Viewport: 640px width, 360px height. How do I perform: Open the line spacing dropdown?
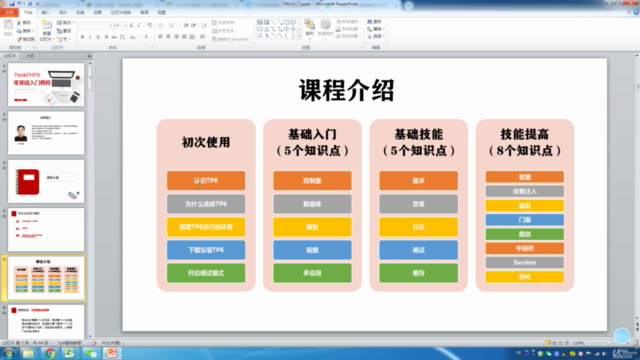(204, 25)
